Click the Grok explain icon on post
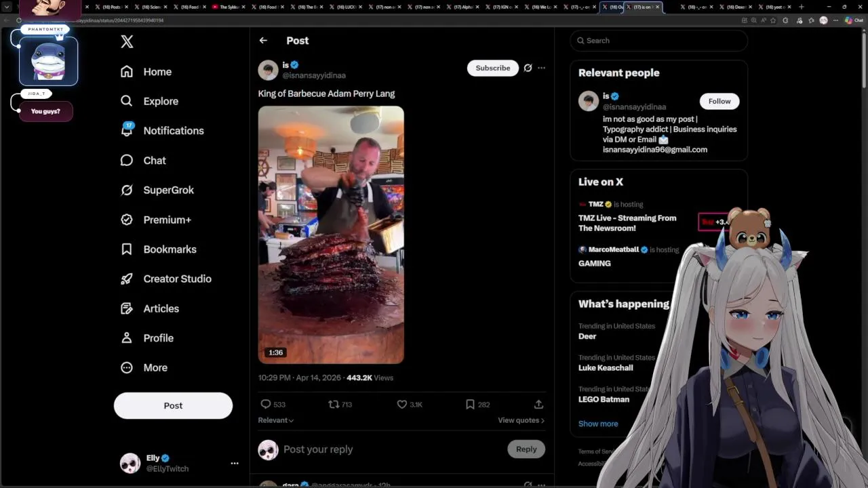Image resolution: width=868 pixels, height=488 pixels. pyautogui.click(x=528, y=68)
